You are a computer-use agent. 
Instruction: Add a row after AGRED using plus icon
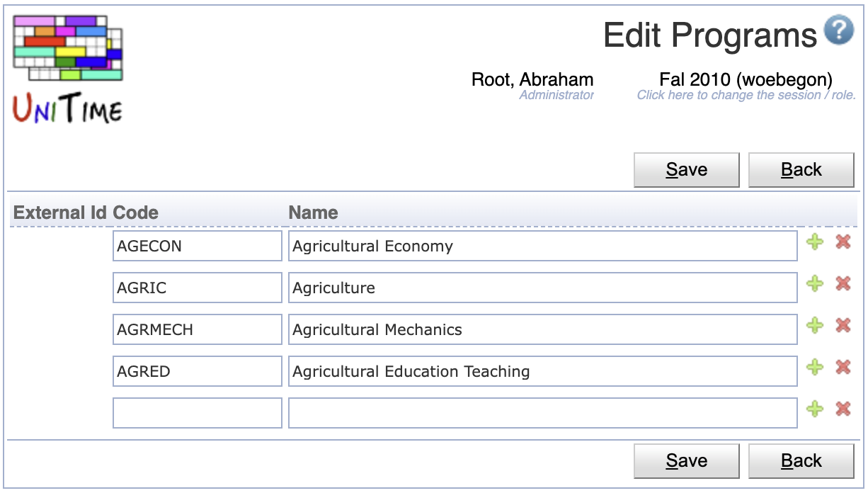[x=816, y=367]
